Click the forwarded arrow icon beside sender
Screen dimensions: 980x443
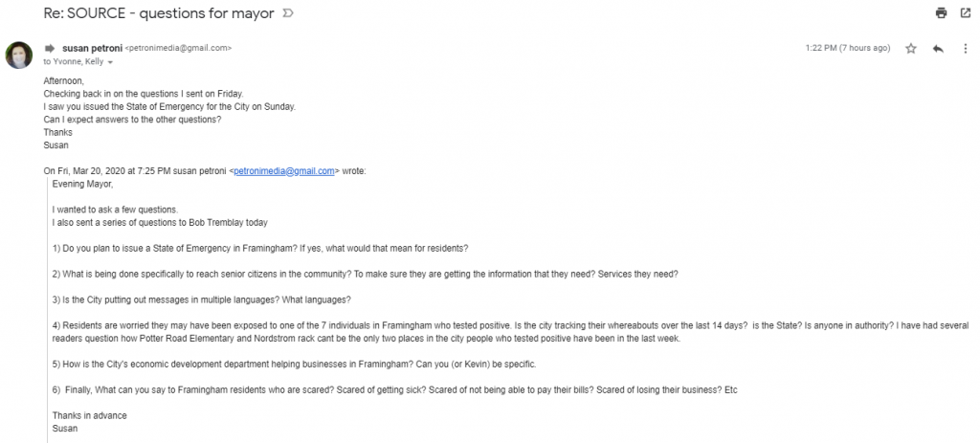pyautogui.click(x=50, y=47)
